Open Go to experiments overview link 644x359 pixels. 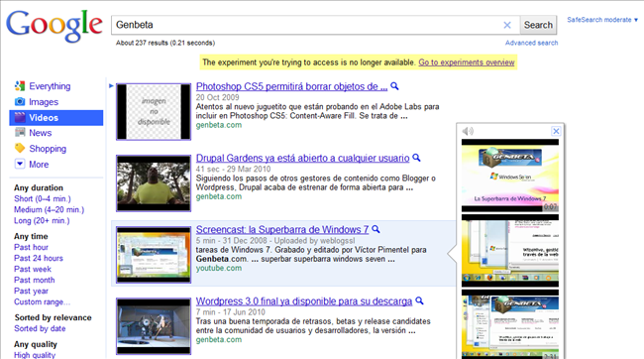click(x=467, y=62)
